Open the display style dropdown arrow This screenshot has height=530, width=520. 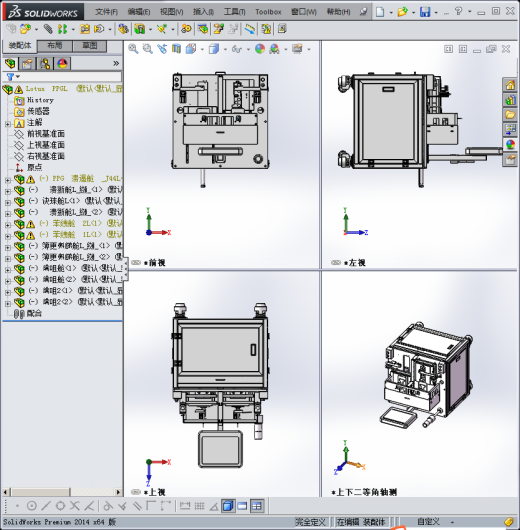pos(225,50)
